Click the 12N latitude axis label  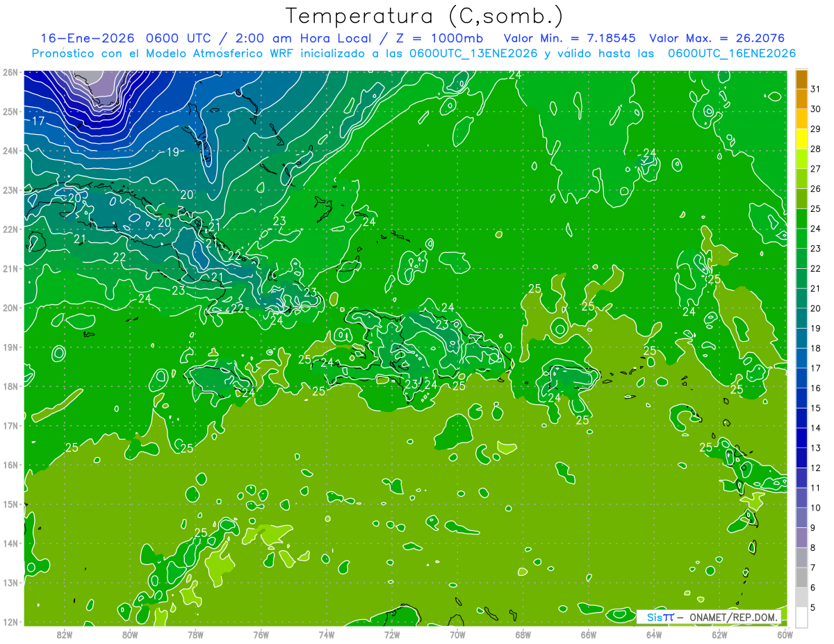[10, 622]
